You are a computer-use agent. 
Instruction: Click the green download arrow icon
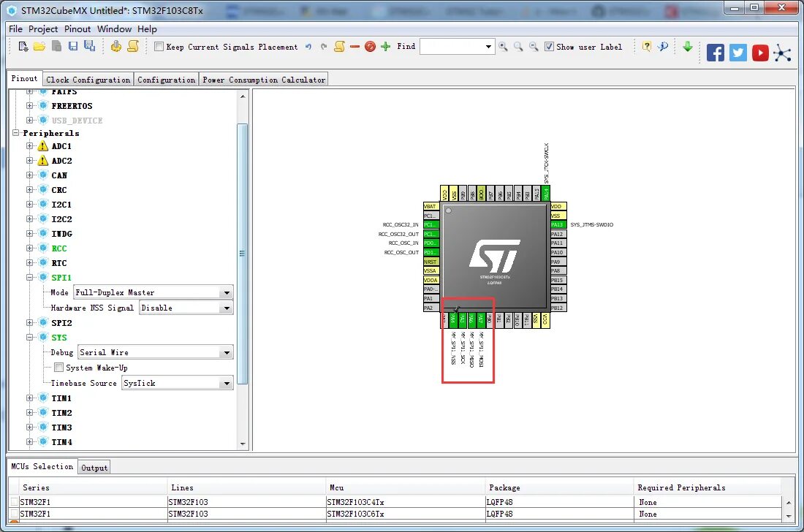[688, 47]
